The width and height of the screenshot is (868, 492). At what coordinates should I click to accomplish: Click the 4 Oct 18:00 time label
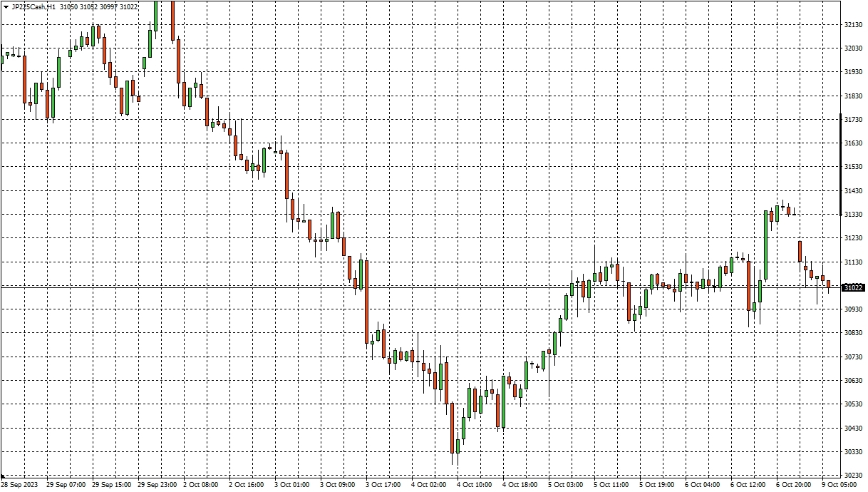coord(520,485)
